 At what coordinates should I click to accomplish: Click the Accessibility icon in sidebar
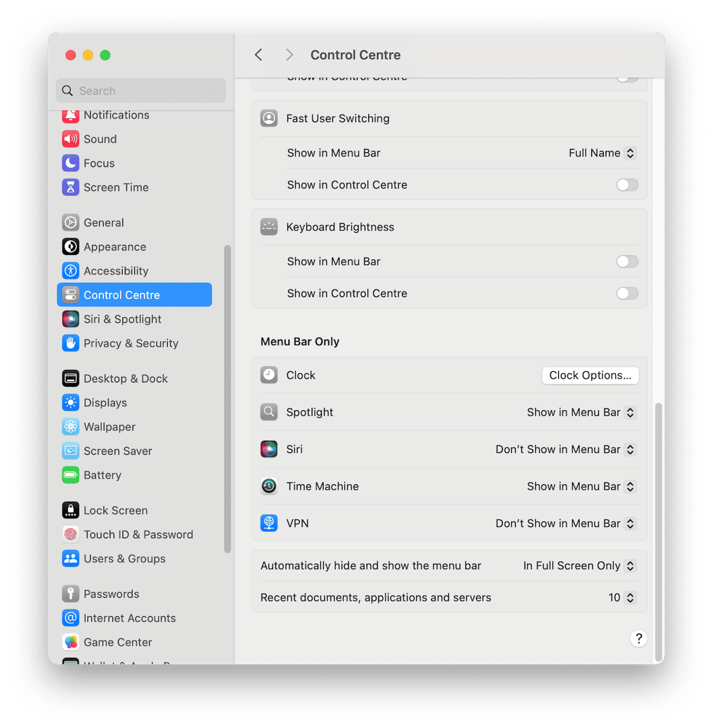coord(70,271)
